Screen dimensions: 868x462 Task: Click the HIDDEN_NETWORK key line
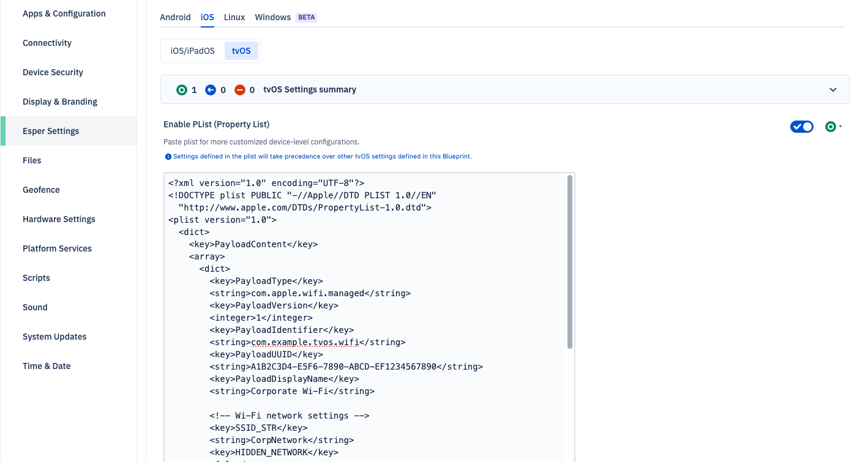(274, 452)
